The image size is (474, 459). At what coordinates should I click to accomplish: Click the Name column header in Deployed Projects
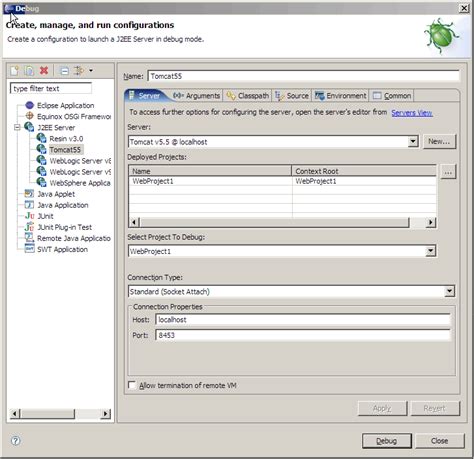(210, 171)
